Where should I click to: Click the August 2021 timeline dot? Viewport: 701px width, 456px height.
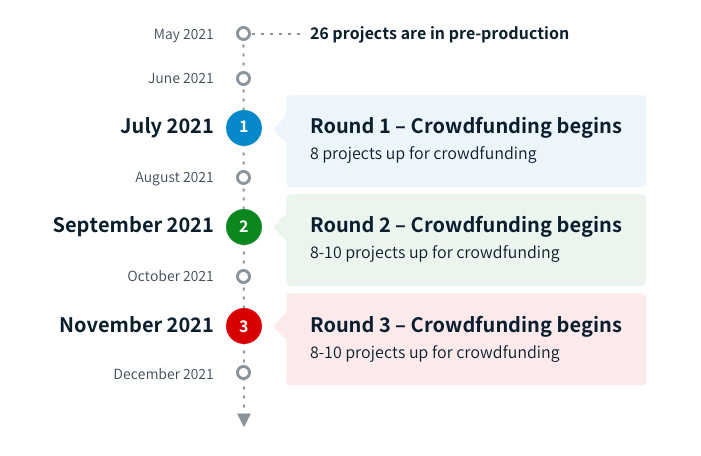(x=243, y=177)
